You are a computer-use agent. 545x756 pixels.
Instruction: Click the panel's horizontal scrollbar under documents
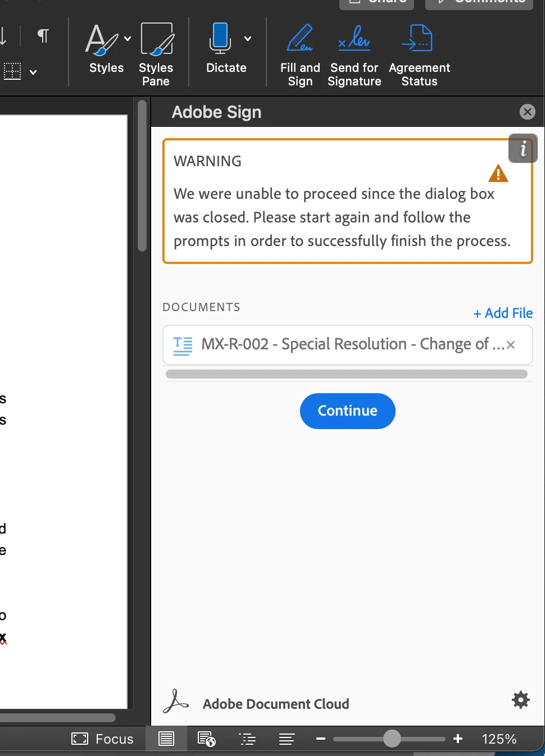347,374
